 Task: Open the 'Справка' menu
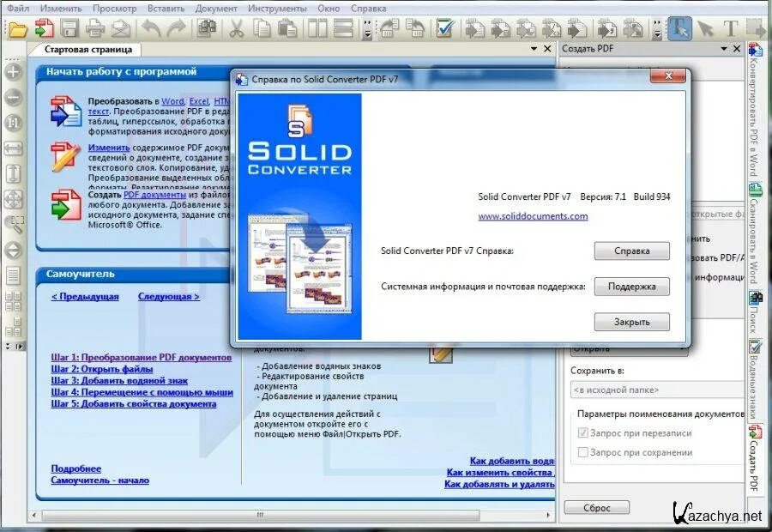coord(368,9)
